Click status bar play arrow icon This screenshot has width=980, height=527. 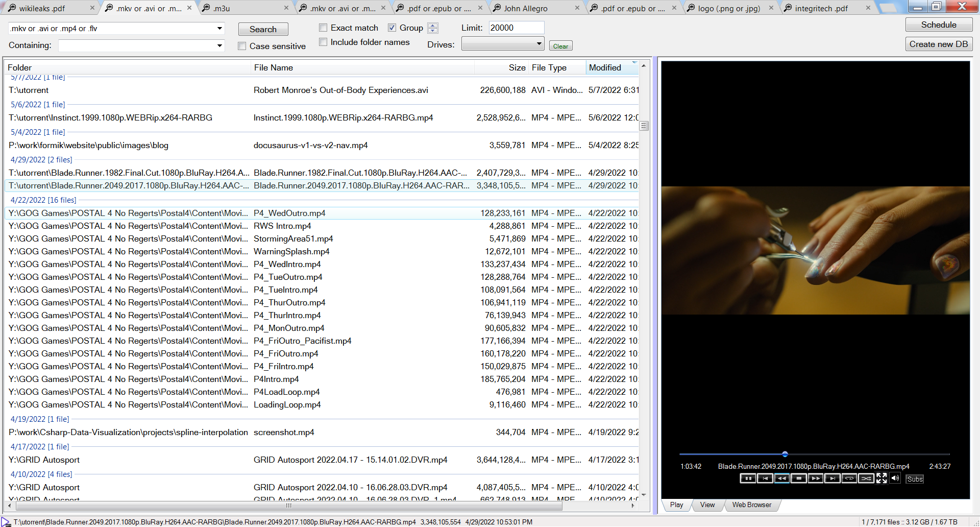pyautogui.click(x=6, y=522)
